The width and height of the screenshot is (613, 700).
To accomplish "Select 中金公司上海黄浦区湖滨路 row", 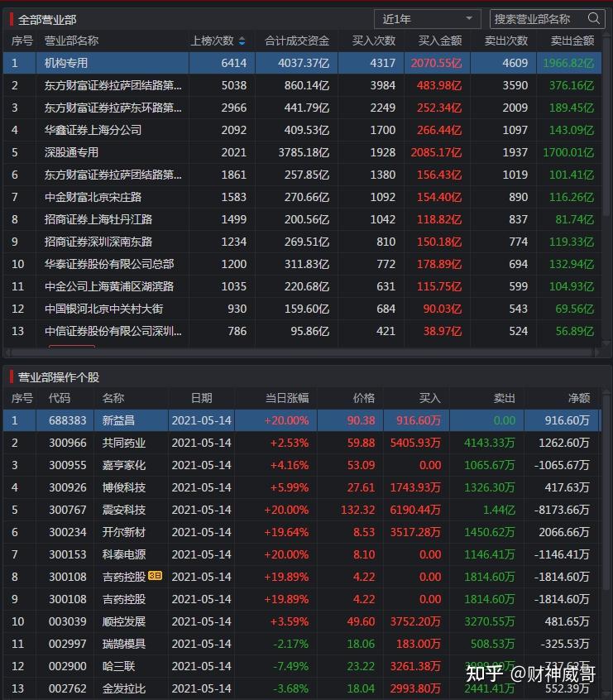I will [x=302, y=286].
